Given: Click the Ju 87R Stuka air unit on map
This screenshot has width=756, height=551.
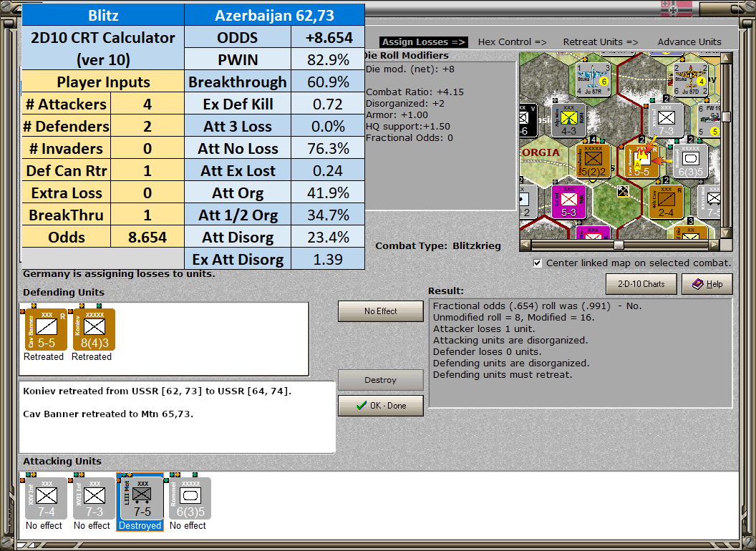Looking at the screenshot, I should (593, 79).
